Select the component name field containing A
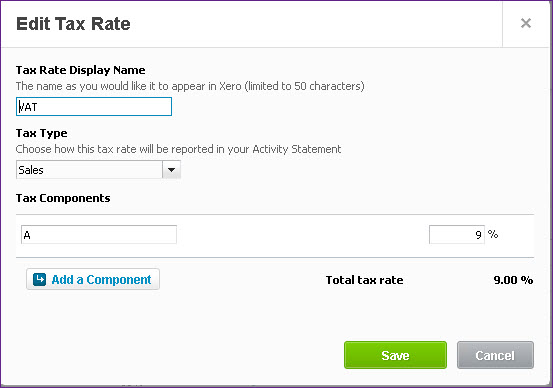Image resolution: width=553 pixels, height=388 pixels. point(99,235)
